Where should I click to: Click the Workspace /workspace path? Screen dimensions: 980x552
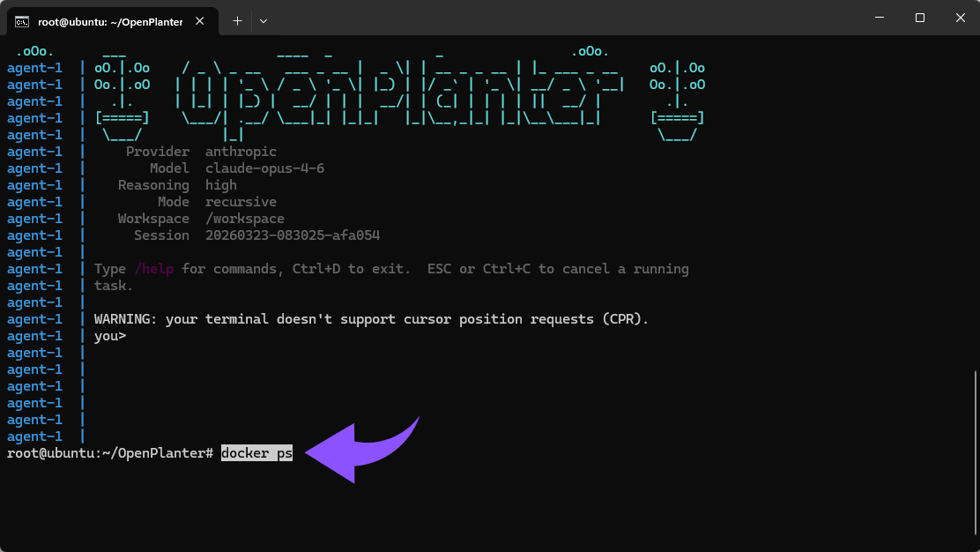tap(244, 218)
